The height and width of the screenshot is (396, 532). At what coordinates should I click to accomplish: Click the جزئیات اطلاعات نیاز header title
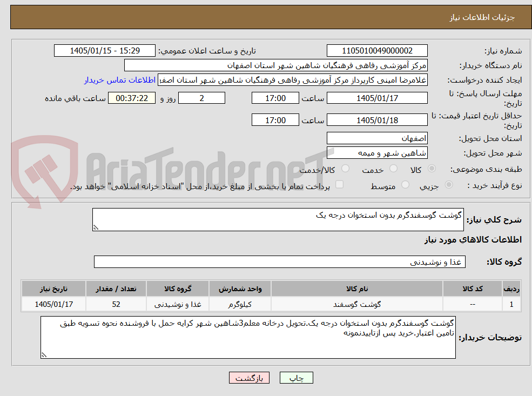pos(482,17)
